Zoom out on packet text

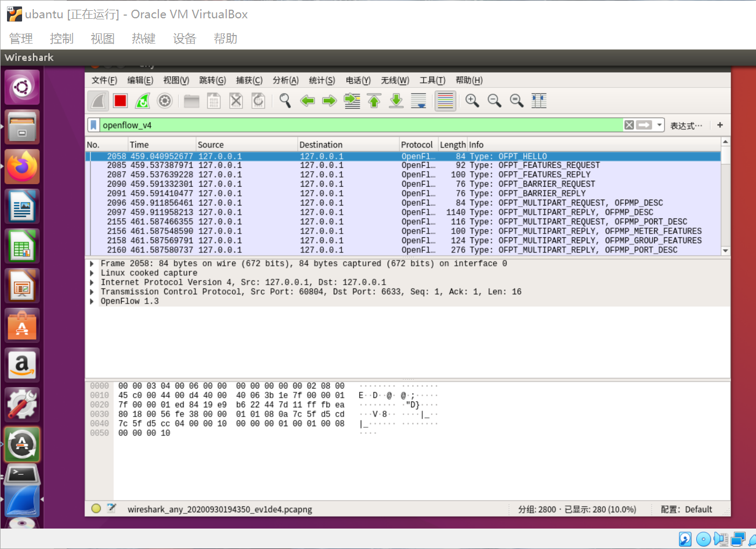pyautogui.click(x=494, y=101)
